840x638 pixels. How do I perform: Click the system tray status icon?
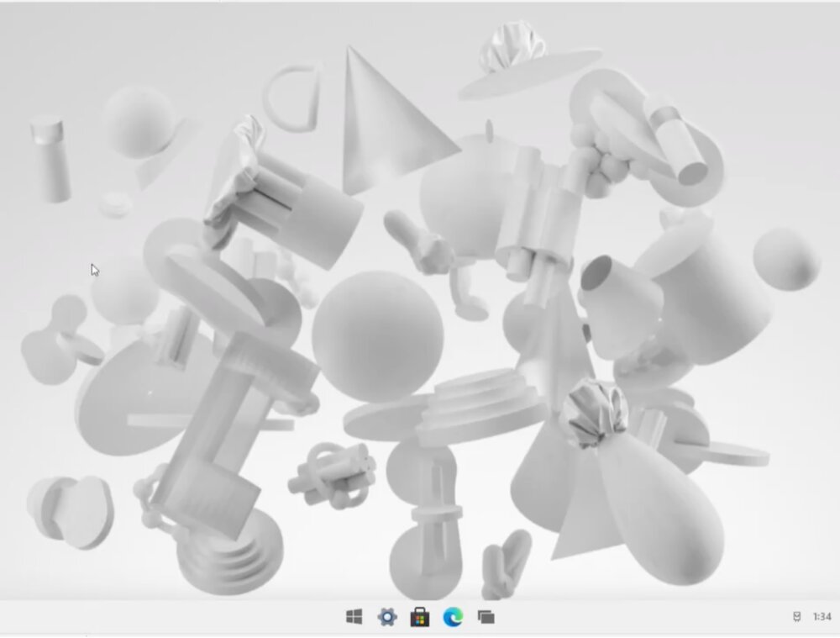pyautogui.click(x=797, y=618)
